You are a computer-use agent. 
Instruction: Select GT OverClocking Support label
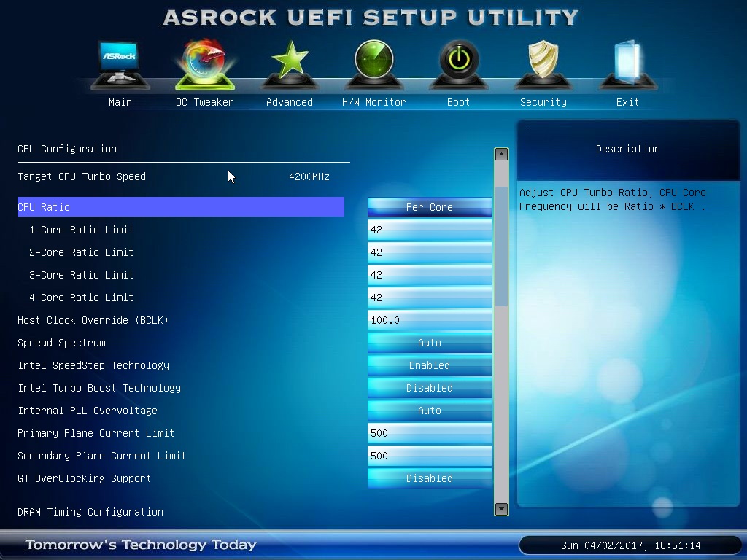[85, 478]
